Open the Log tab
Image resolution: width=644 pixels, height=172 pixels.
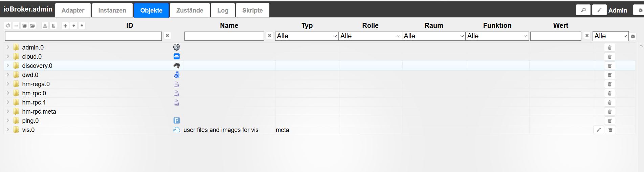(x=223, y=11)
